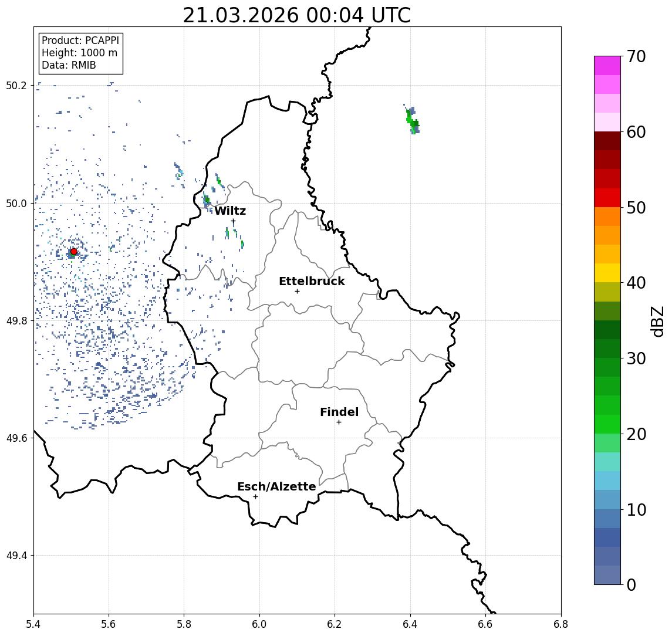Click the yellow colorbar swatch at 40
The image size is (672, 636).
[x=607, y=273]
